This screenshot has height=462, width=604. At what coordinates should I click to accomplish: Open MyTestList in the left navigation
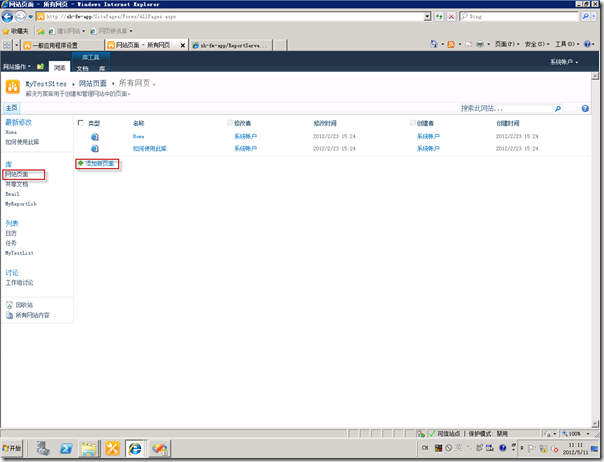pos(19,253)
